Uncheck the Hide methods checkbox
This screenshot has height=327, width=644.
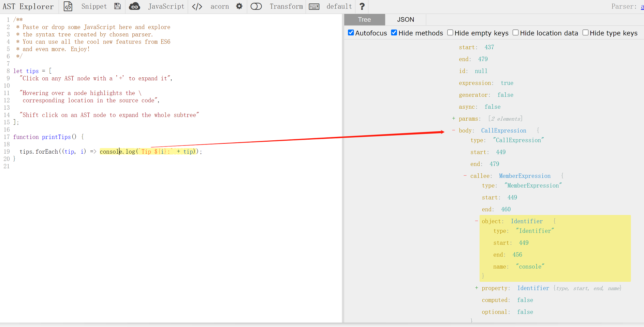pos(394,32)
